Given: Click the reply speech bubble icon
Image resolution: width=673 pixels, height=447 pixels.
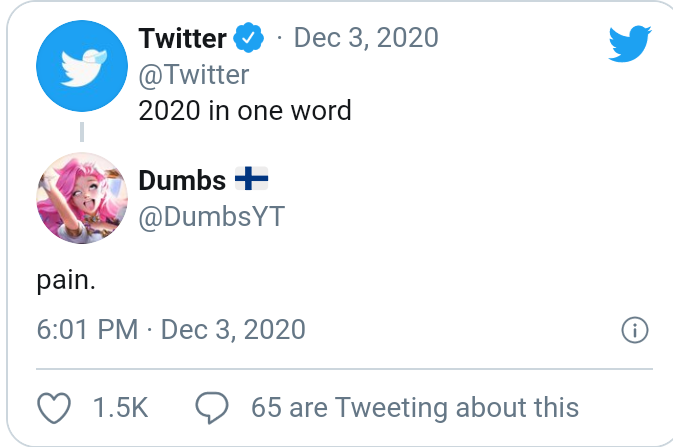Looking at the screenshot, I should pos(212,408).
